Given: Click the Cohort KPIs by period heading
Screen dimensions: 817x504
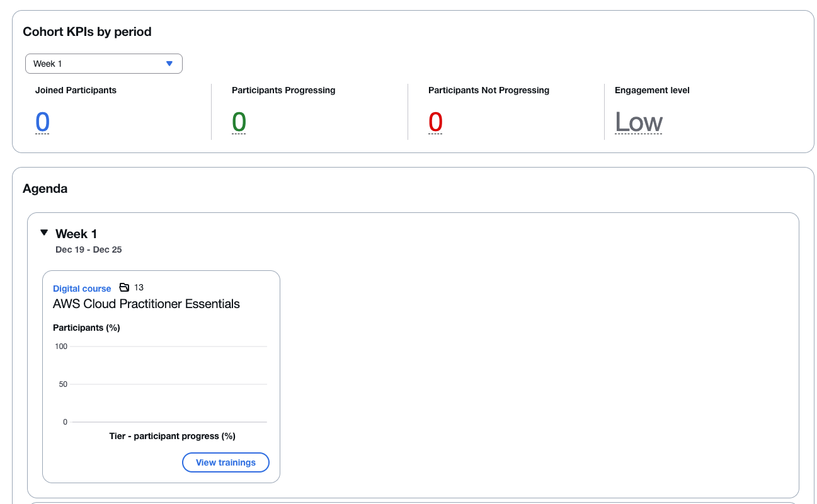Looking at the screenshot, I should tap(87, 31).
